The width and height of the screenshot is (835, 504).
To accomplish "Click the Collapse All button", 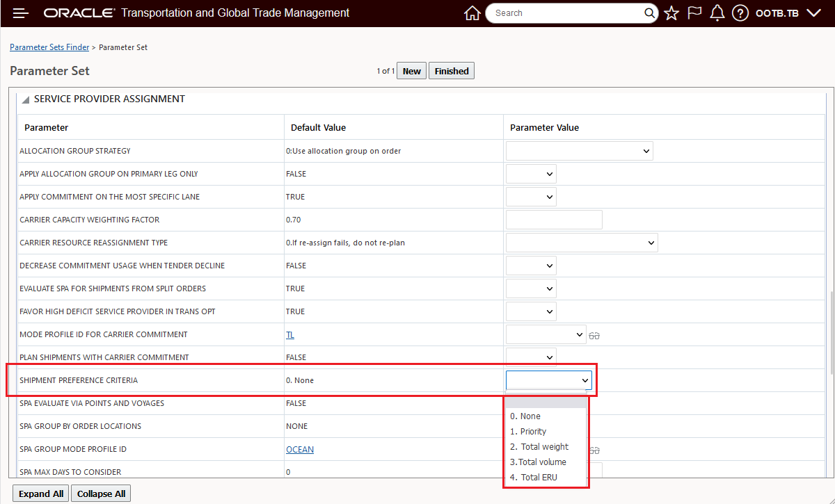I will point(101,494).
